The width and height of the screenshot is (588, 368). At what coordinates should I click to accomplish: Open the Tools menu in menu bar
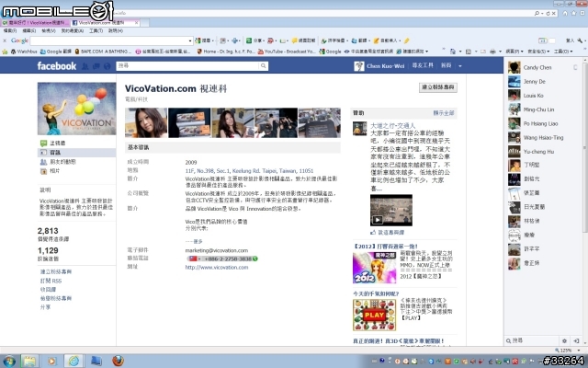tap(96, 30)
